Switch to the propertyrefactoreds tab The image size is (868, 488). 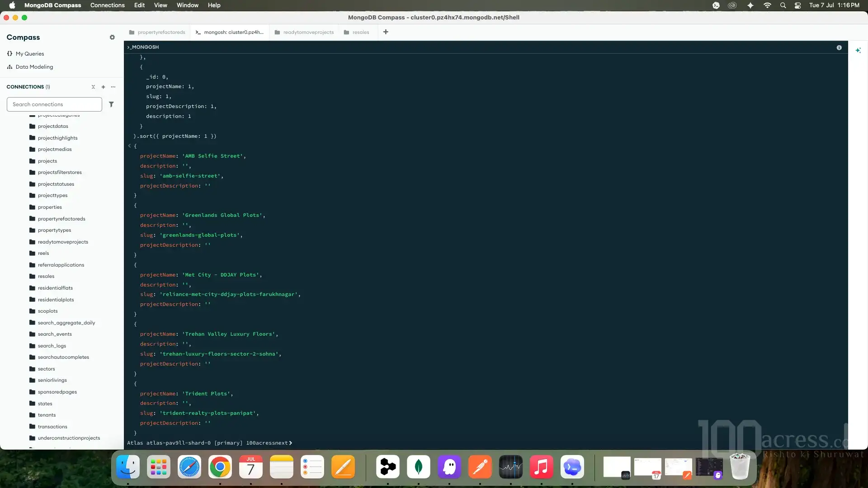pyautogui.click(x=157, y=32)
